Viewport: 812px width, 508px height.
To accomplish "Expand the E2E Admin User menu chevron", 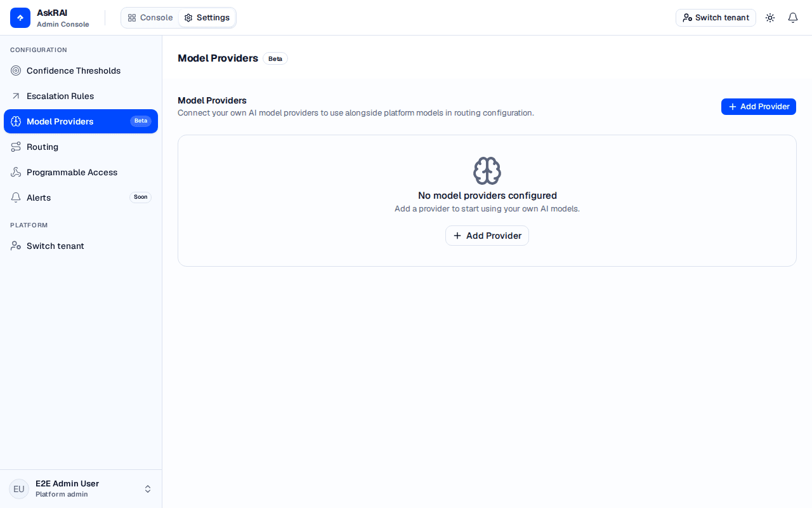I will (x=148, y=489).
